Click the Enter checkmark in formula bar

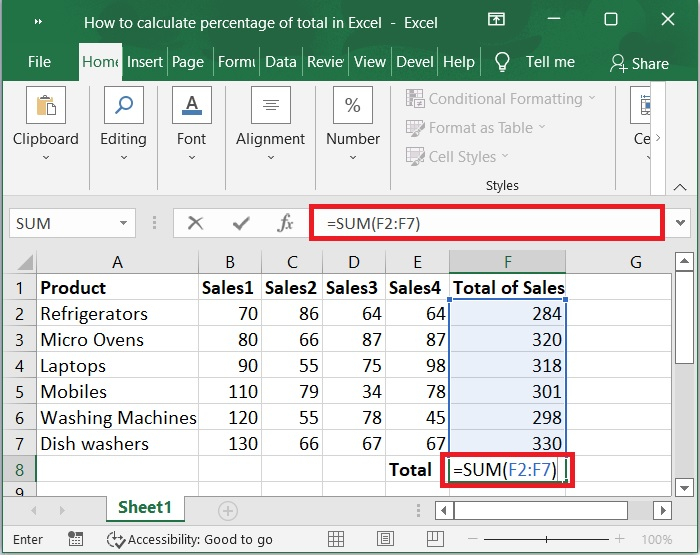coord(241,223)
